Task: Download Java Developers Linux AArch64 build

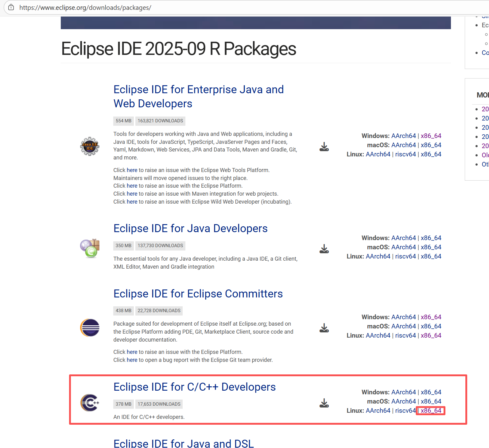Action: pos(378,256)
